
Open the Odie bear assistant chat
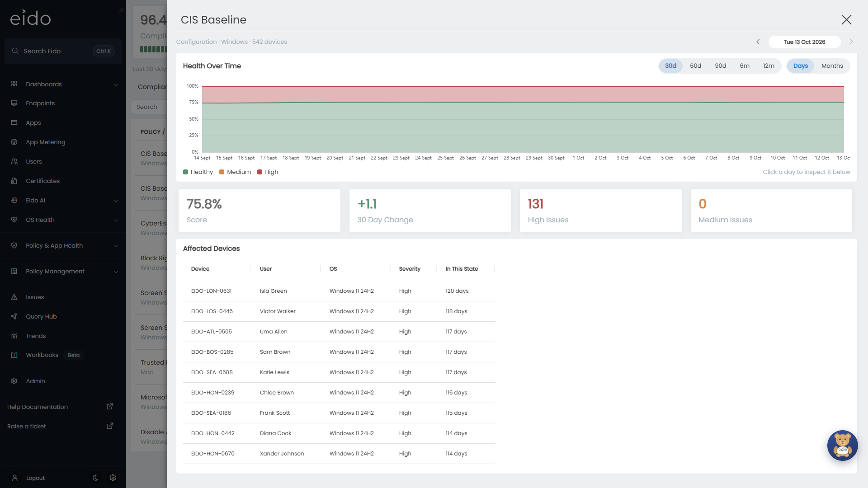pyautogui.click(x=842, y=446)
